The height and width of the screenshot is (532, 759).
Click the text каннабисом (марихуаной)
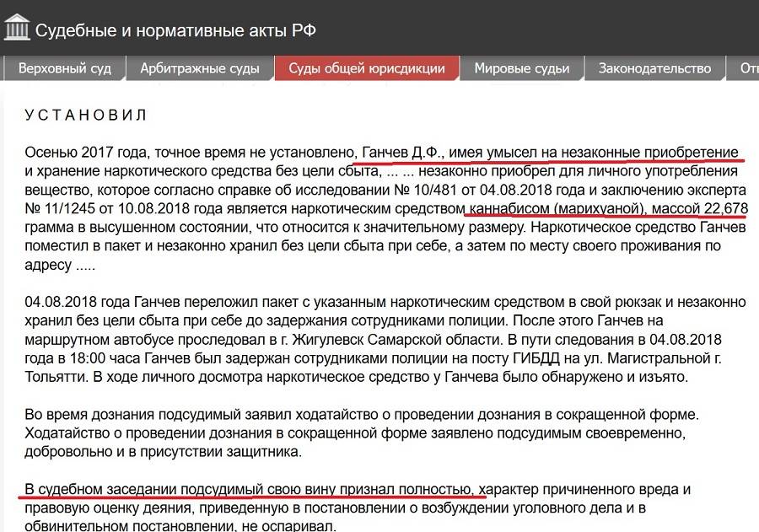557,208
